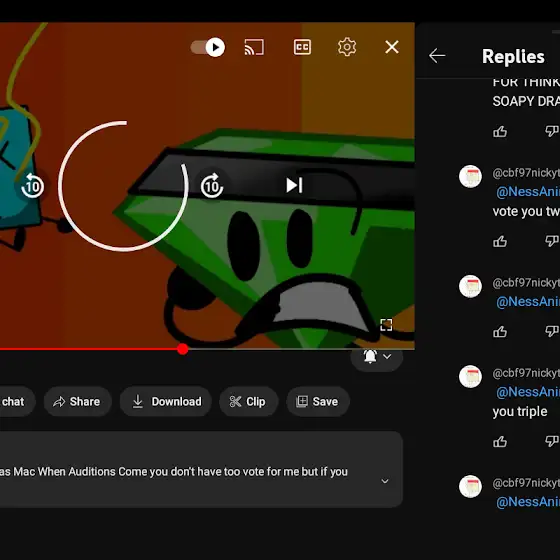560x560 pixels.
Task: Click the 'Replies' heading
Action: [x=513, y=56]
